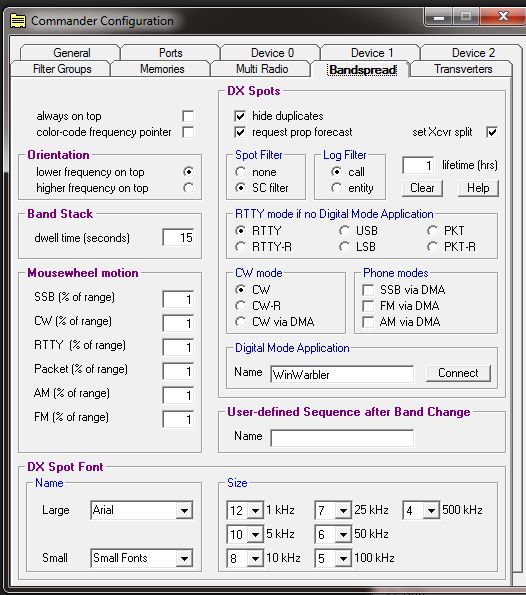
Task: Select RTTY mode radio button
Action: [240, 231]
